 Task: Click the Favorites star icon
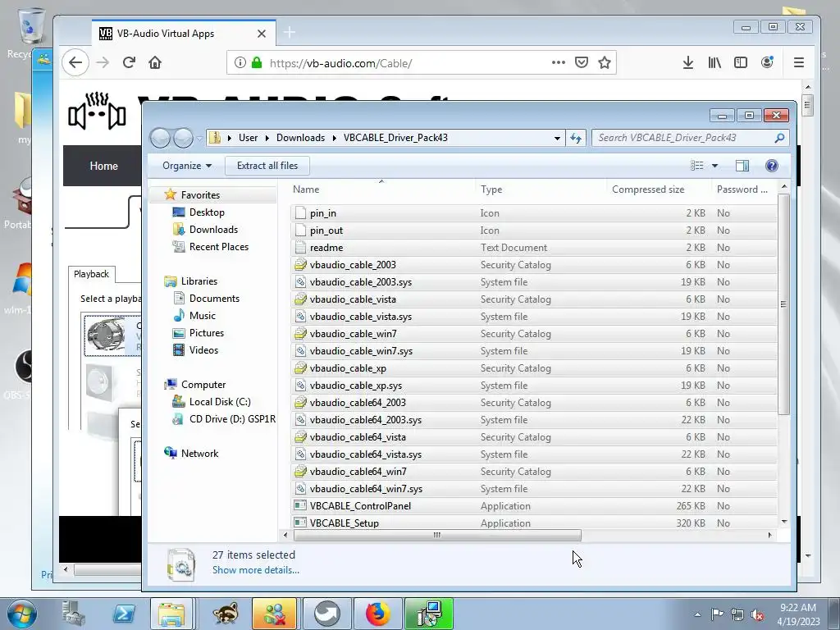coord(171,194)
